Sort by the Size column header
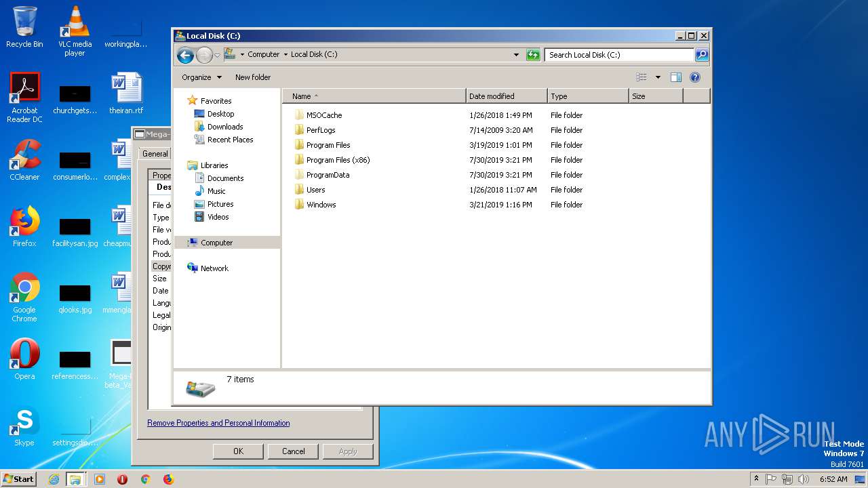The height and width of the screenshot is (488, 868). tap(656, 96)
